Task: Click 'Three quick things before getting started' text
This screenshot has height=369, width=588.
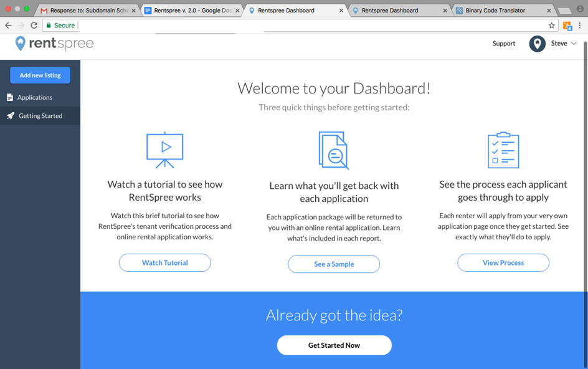Action: pos(334,107)
